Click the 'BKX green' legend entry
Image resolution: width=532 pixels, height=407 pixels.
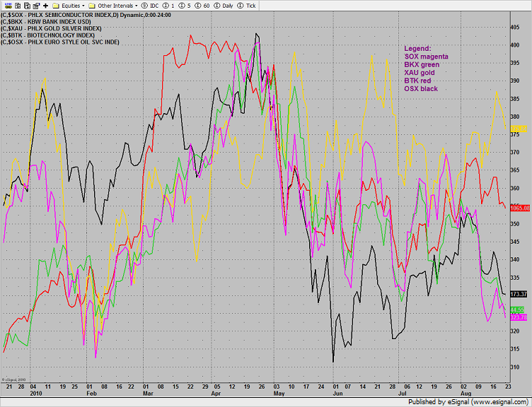[422, 65]
